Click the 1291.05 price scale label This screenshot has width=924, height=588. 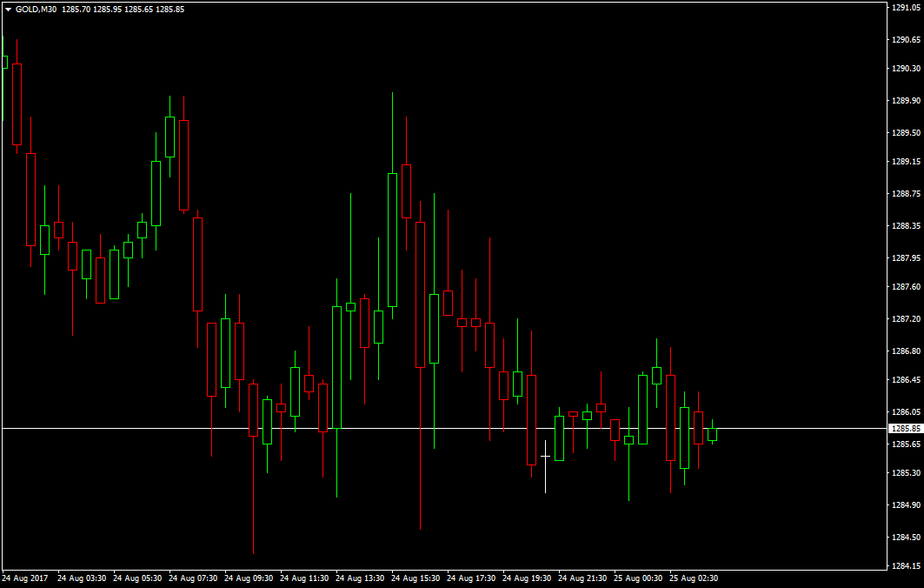point(905,7)
